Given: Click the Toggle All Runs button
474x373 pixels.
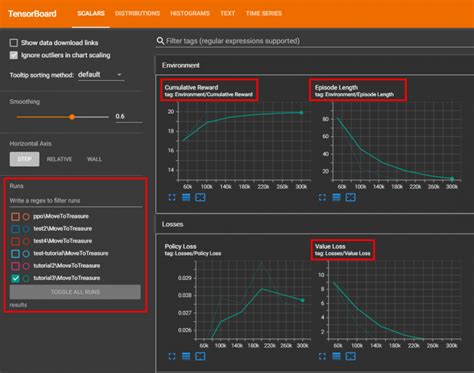Looking at the screenshot, I should pyautogui.click(x=75, y=292).
